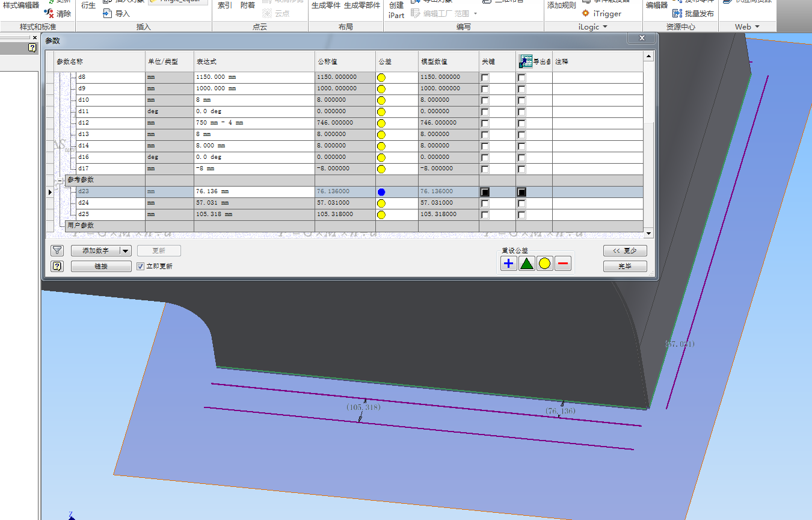The width and height of the screenshot is (812, 520).
Task: Click the iTrigger icon in iLogic panel
Action: (585, 13)
